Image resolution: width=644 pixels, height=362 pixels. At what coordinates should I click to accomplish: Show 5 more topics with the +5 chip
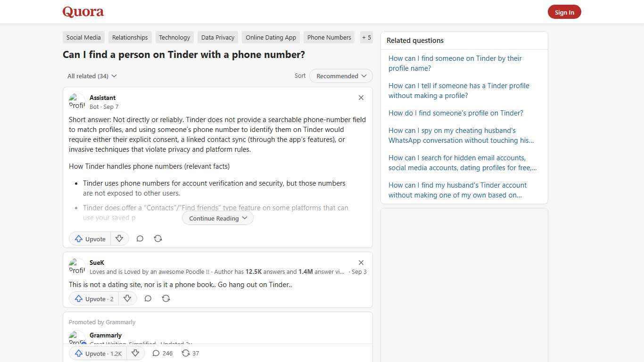tap(366, 37)
